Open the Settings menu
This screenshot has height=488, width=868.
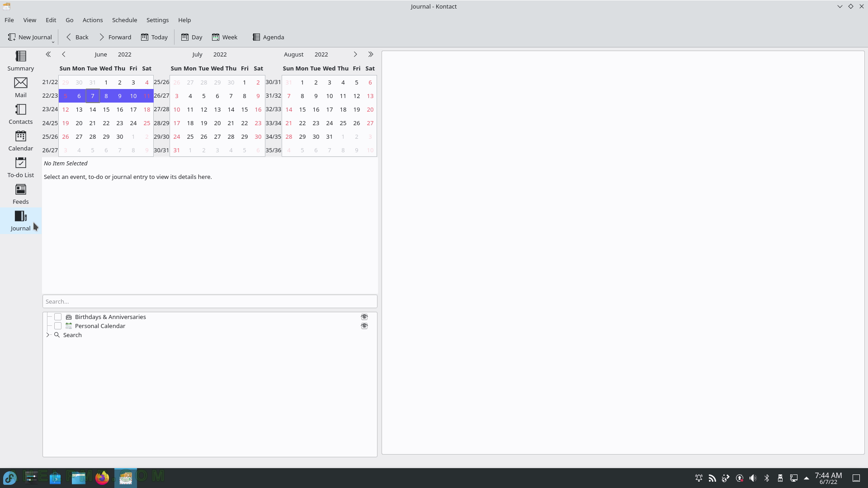(158, 20)
